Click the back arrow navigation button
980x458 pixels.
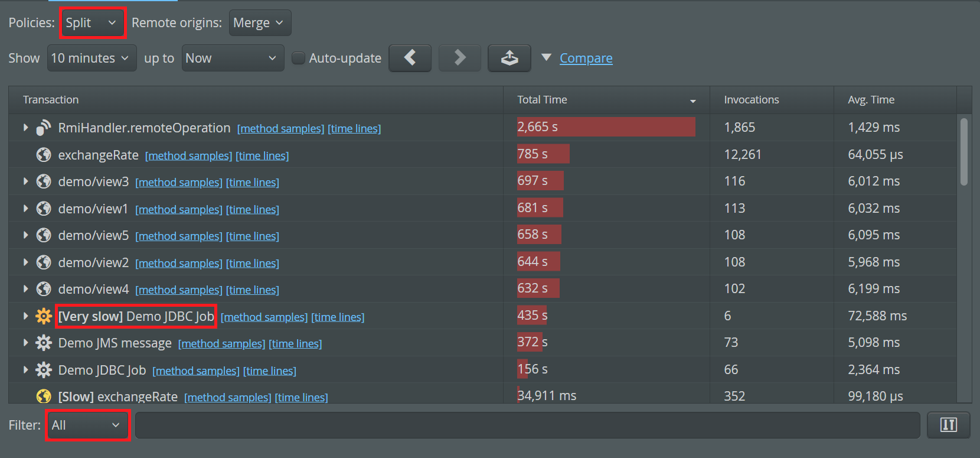[x=410, y=58]
